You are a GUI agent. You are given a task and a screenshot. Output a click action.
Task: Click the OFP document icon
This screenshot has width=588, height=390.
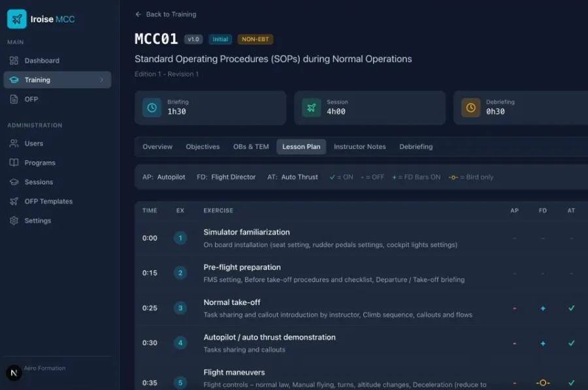[14, 99]
